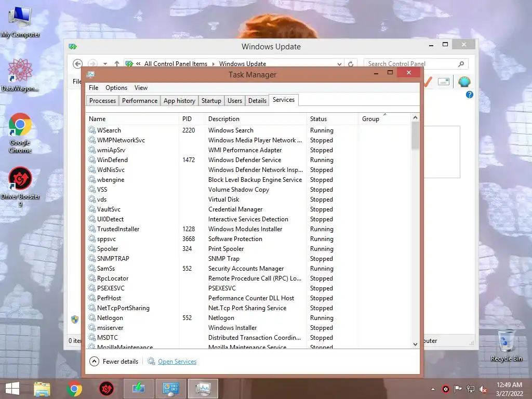The width and height of the screenshot is (532, 399).
Task: Open Help question mark in Windows Update
Action: coord(470,95)
